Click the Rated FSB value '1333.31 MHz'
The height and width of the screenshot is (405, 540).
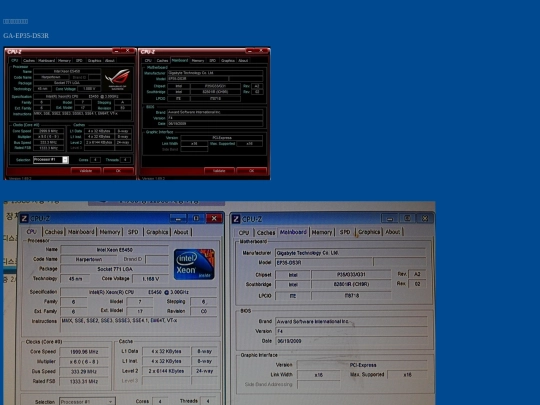(84, 381)
